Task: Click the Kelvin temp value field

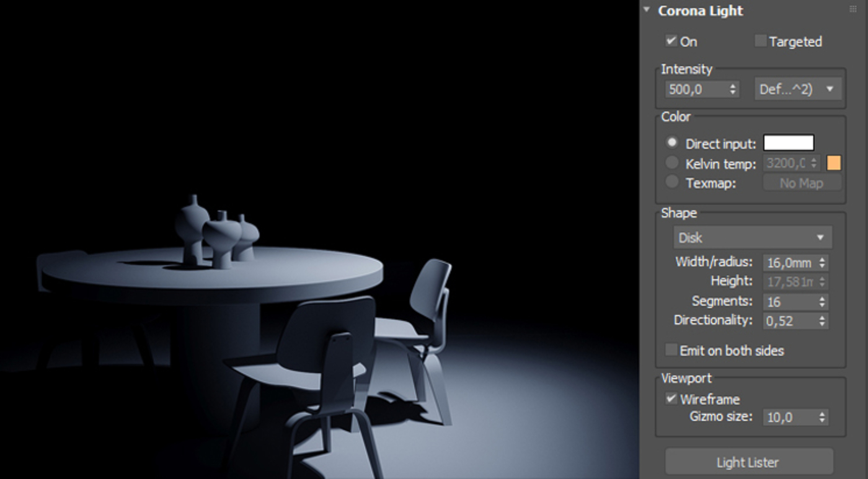Action: coord(786,163)
